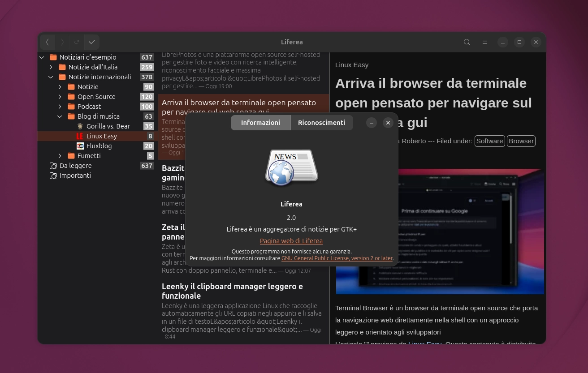Click the forward arrow in the toolbar

coord(62,42)
